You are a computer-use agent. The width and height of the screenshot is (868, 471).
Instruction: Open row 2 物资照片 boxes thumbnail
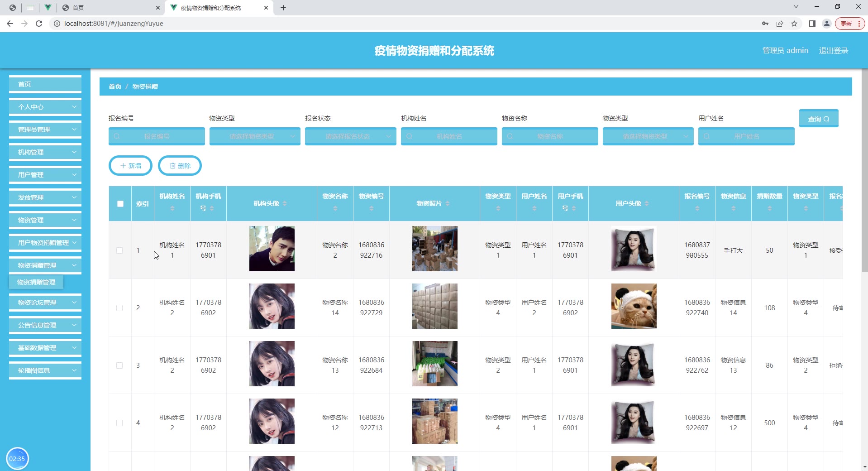pos(435,306)
